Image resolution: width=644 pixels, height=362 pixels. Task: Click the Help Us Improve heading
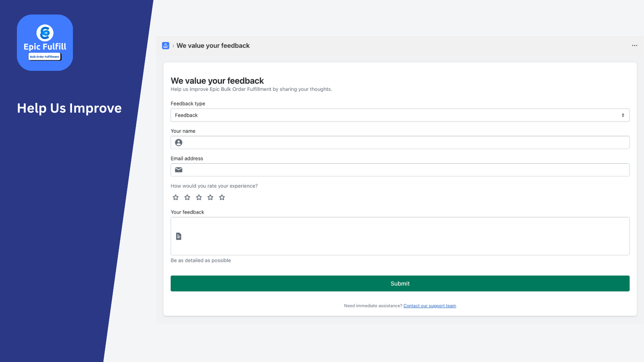coord(69,108)
